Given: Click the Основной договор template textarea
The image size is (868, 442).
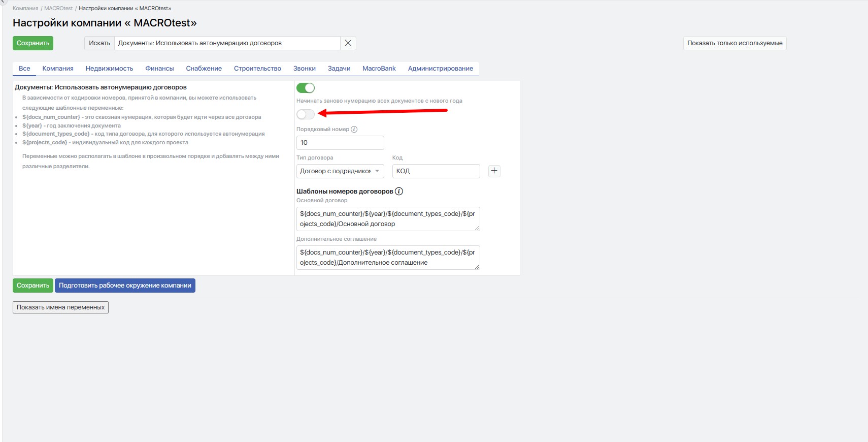Looking at the screenshot, I should [x=388, y=219].
